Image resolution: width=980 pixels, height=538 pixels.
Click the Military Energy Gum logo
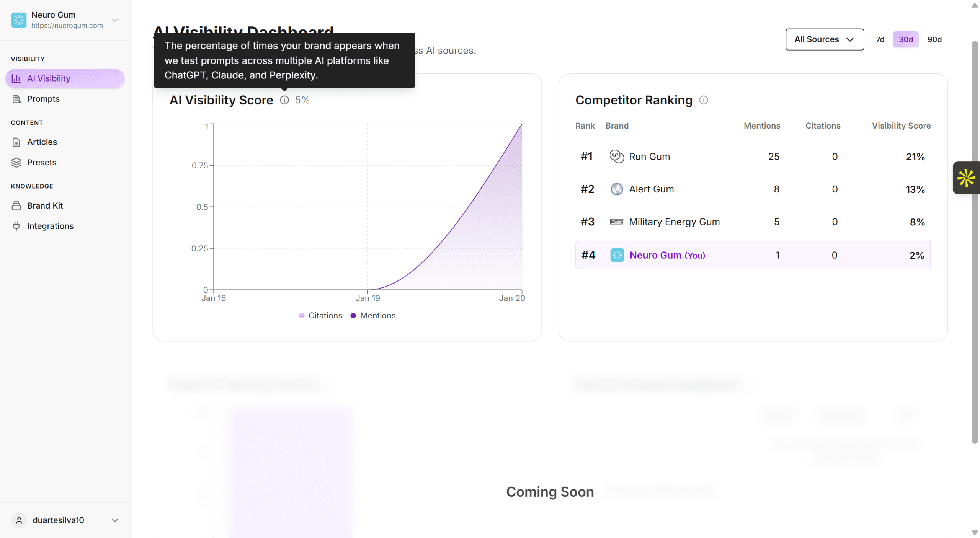616,222
